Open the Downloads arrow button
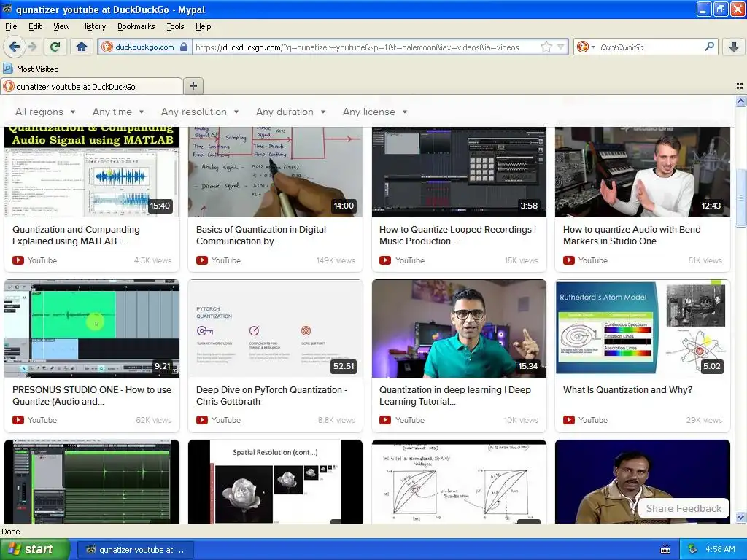 (x=734, y=47)
